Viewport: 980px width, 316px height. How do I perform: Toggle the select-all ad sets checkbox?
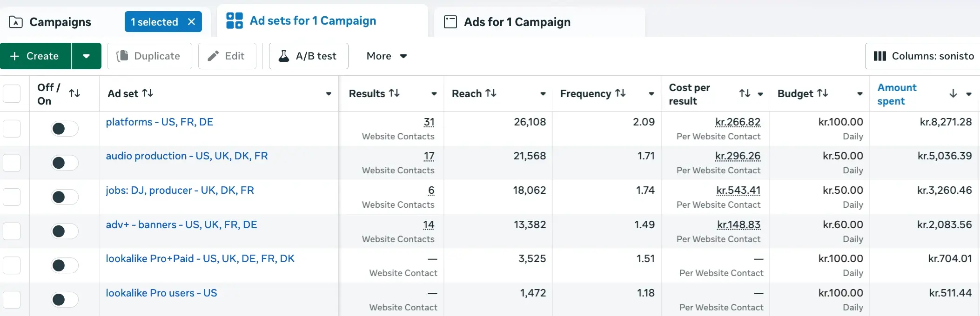click(12, 93)
